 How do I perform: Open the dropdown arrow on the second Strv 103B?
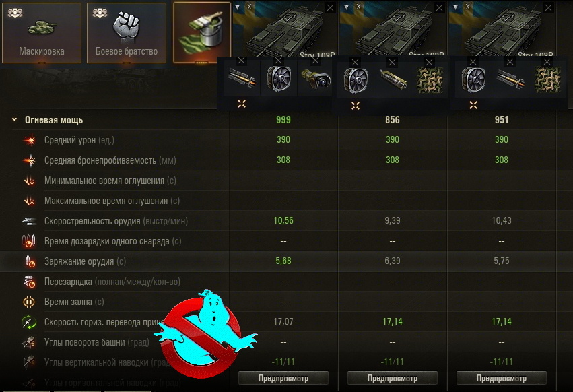click(x=346, y=7)
